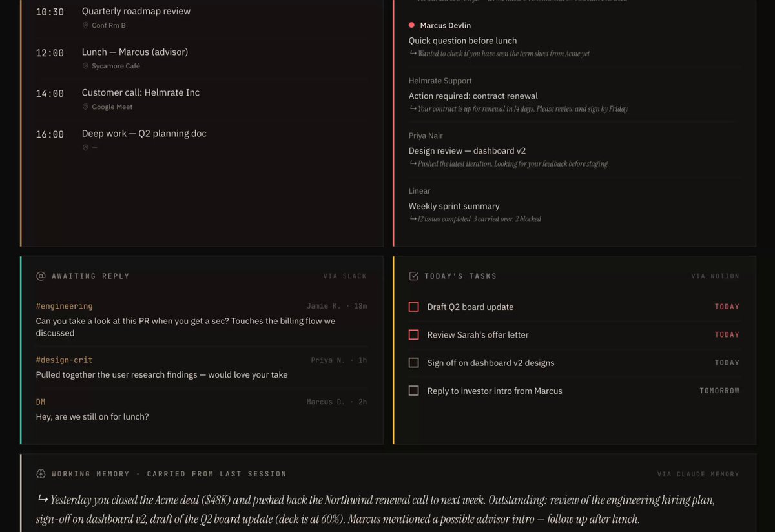This screenshot has width=775, height=532.
Task: Check off Draft Q2 board update
Action: [x=414, y=307]
